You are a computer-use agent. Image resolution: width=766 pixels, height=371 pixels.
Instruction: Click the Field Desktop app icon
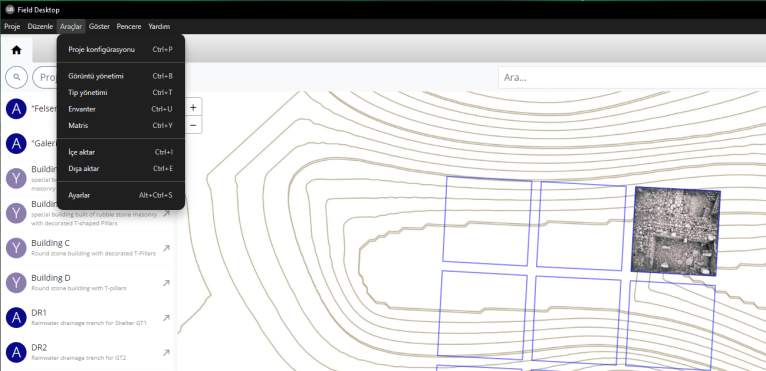pyautogui.click(x=9, y=10)
